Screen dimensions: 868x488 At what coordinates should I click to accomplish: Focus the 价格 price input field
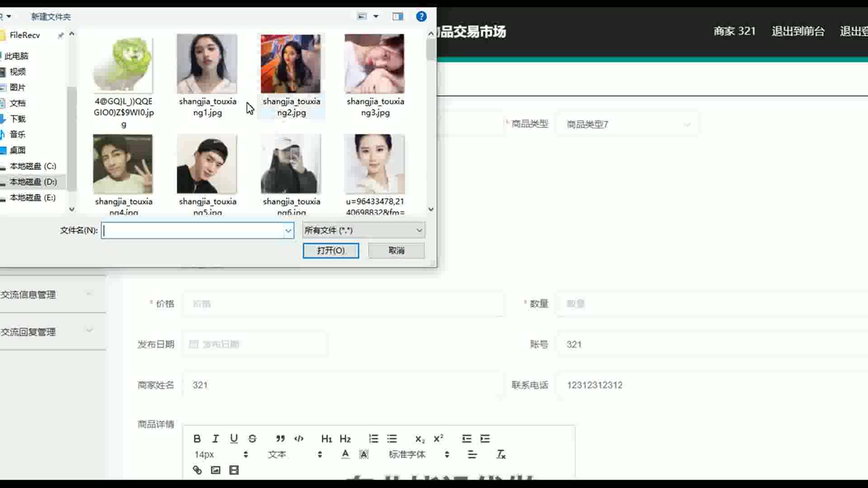tap(344, 304)
